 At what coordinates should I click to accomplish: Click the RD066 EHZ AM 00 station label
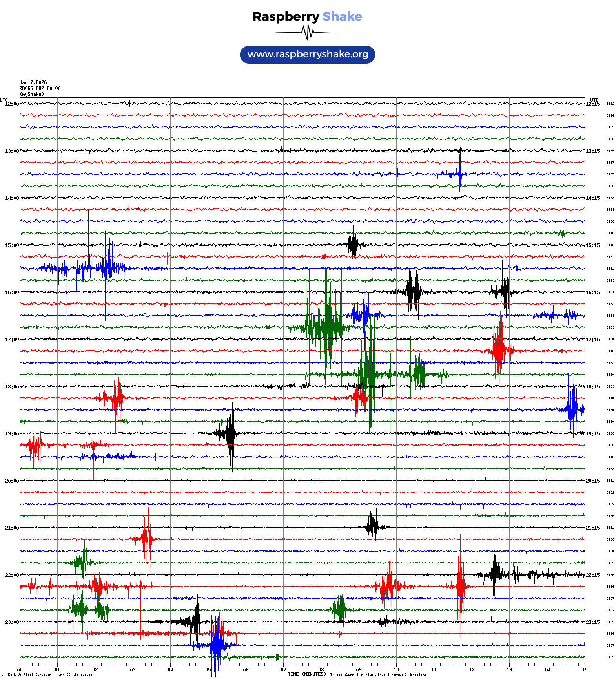tap(40, 88)
